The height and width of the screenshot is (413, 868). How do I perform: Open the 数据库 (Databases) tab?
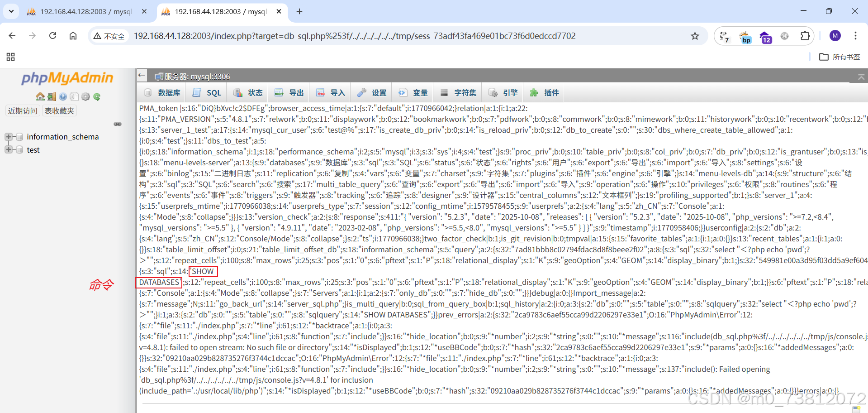click(162, 93)
